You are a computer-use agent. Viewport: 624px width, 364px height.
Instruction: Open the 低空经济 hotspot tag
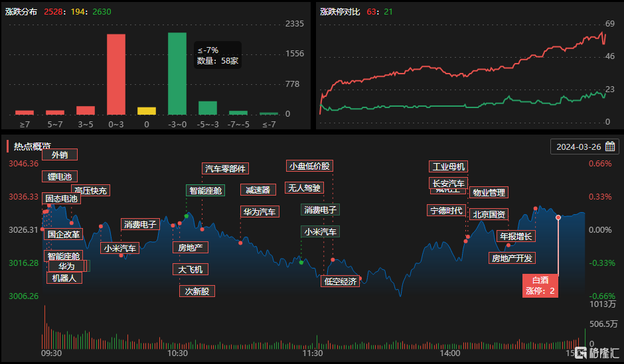(341, 281)
